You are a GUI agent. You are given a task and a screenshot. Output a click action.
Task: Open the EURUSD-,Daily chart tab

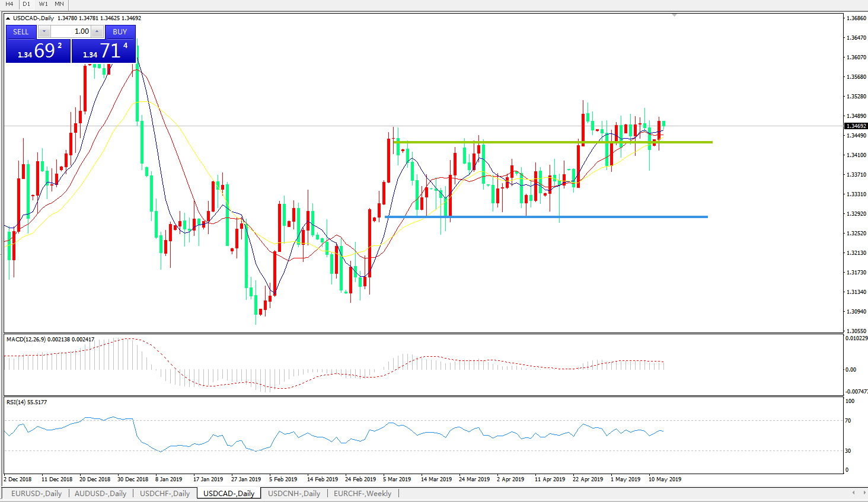click(x=36, y=493)
